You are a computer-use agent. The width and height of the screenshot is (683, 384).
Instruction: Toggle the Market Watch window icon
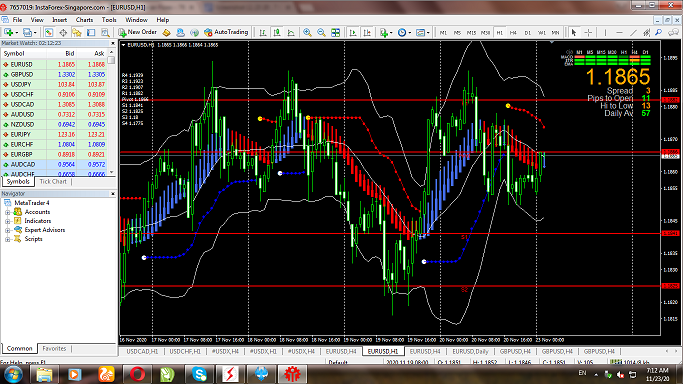point(49,33)
